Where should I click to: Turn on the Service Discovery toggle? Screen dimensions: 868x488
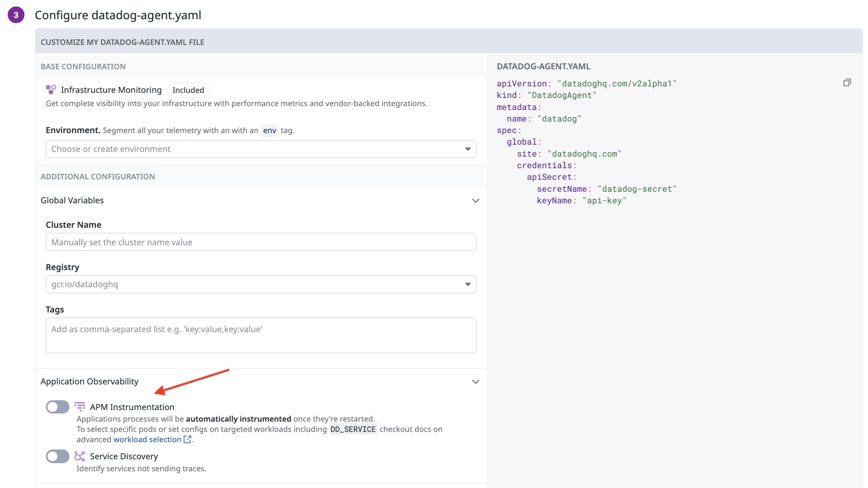point(57,456)
